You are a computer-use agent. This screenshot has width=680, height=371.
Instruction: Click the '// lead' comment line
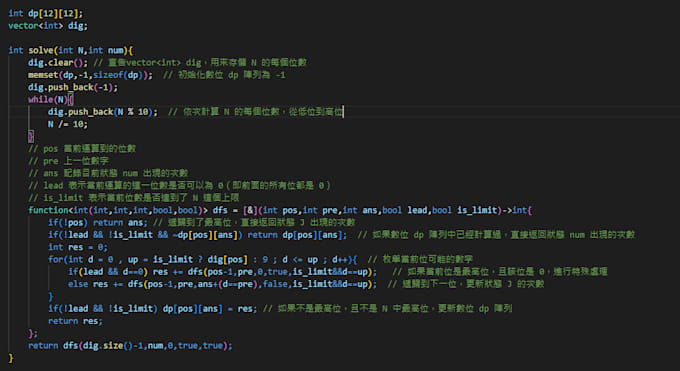[x=180, y=186]
